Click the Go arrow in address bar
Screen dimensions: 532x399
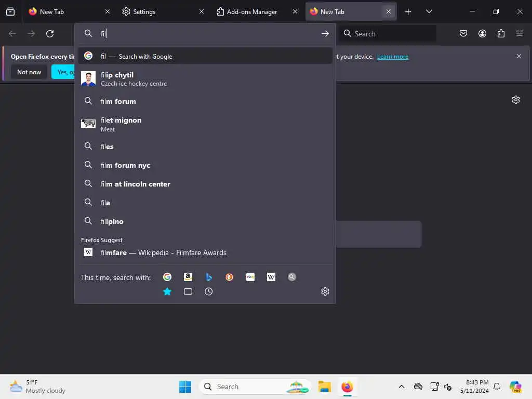[x=325, y=34]
